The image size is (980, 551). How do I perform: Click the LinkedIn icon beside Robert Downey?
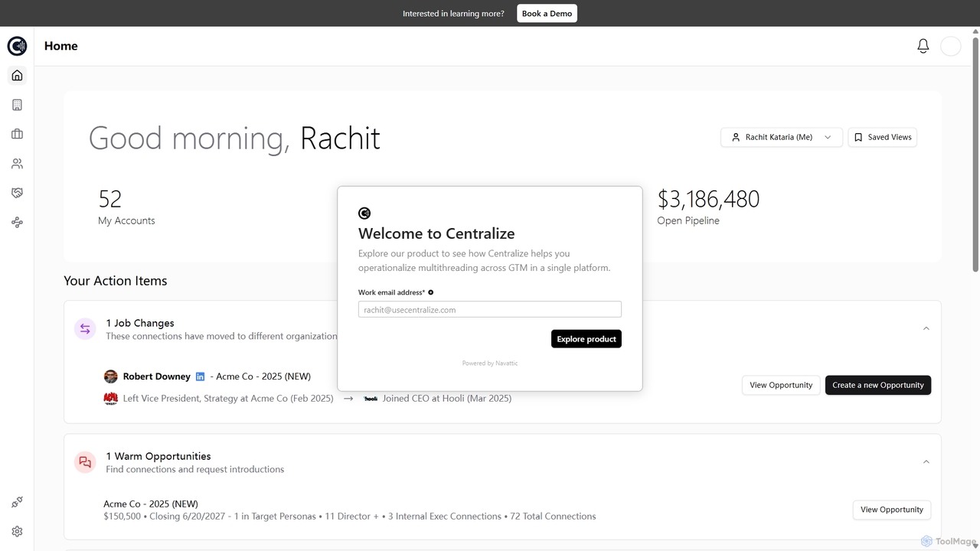200,377
